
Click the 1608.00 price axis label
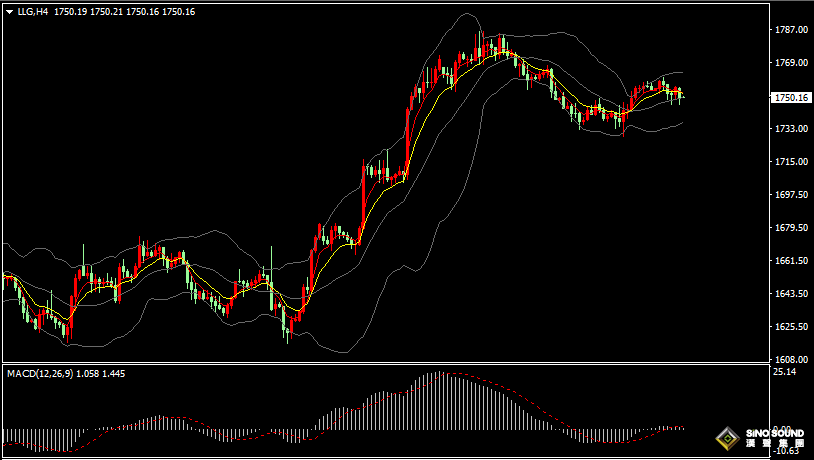click(791, 360)
